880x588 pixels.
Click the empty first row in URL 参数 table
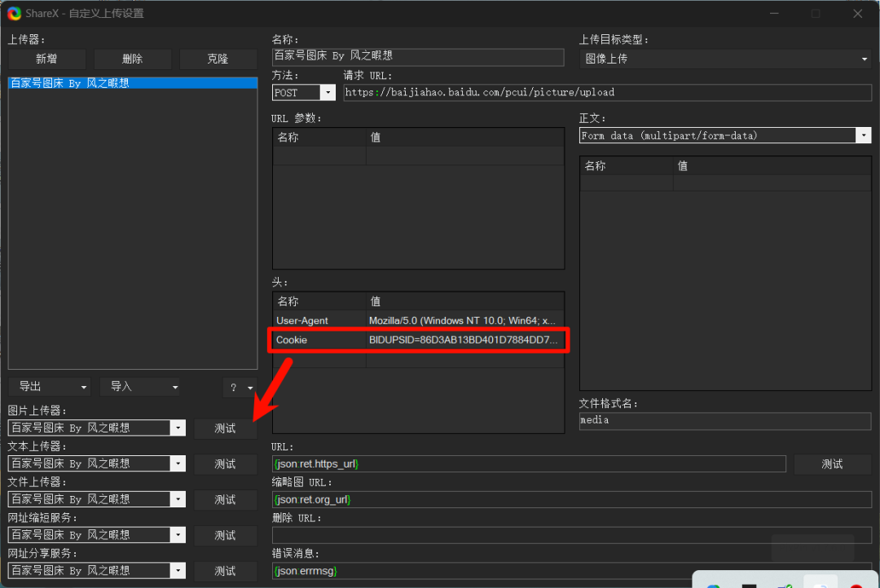click(x=418, y=156)
